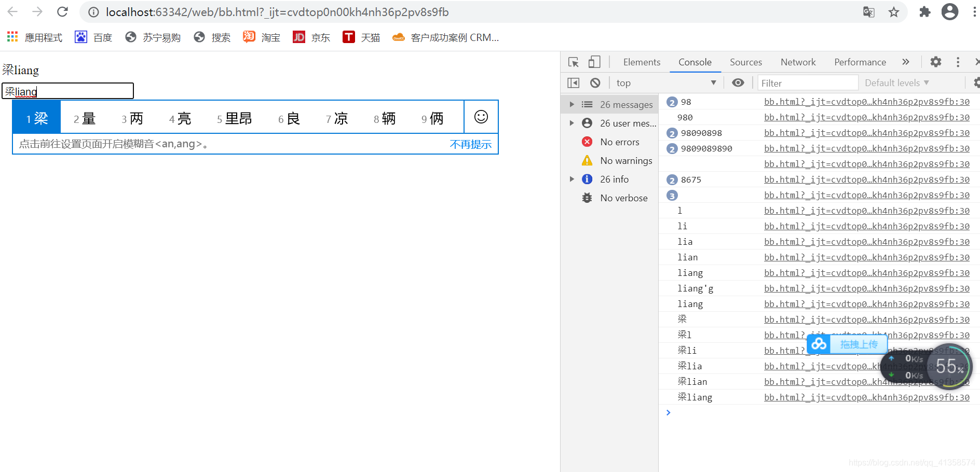The width and height of the screenshot is (980, 472).
Task: Click the page text input containing 梁liang
Action: (67, 91)
